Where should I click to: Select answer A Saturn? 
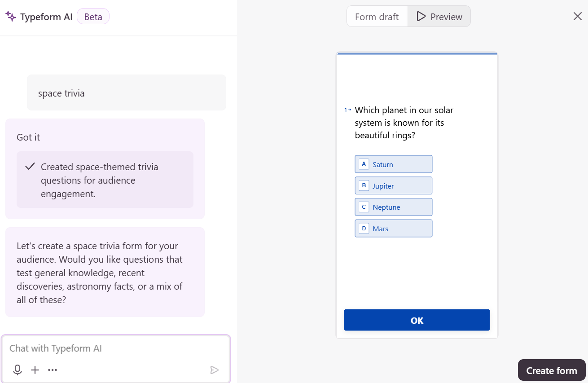coord(393,164)
